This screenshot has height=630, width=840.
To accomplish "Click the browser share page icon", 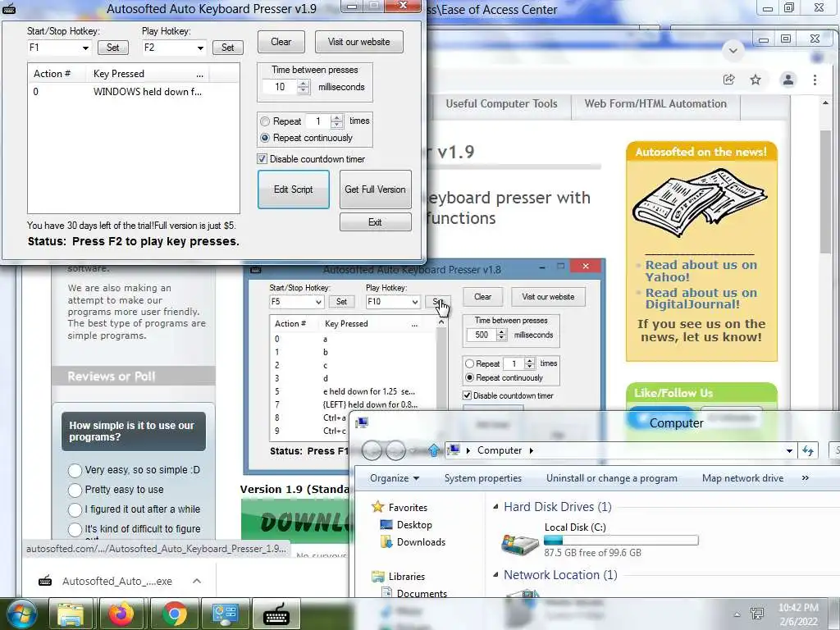I will 728,80.
